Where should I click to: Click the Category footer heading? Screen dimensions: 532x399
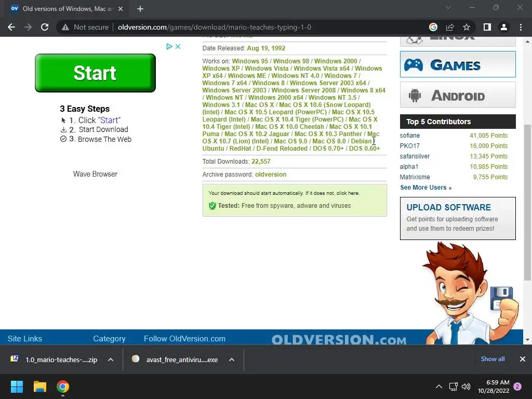pyautogui.click(x=109, y=339)
